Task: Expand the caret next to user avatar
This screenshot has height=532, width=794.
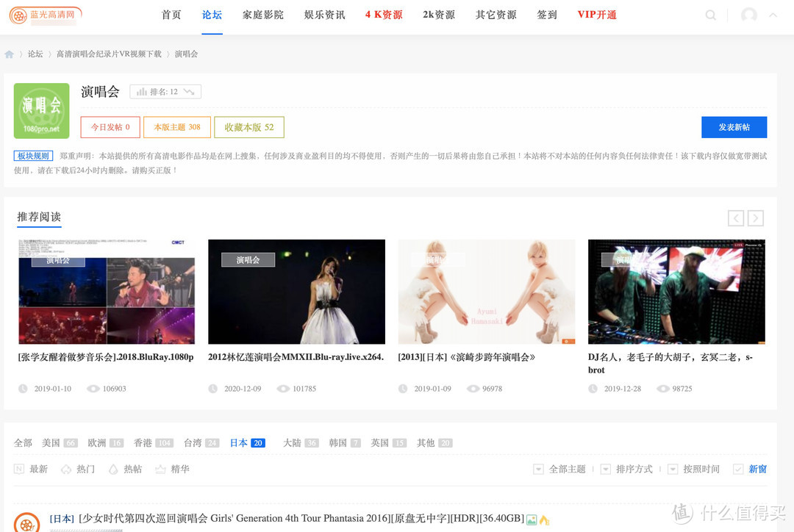Action: click(x=773, y=15)
